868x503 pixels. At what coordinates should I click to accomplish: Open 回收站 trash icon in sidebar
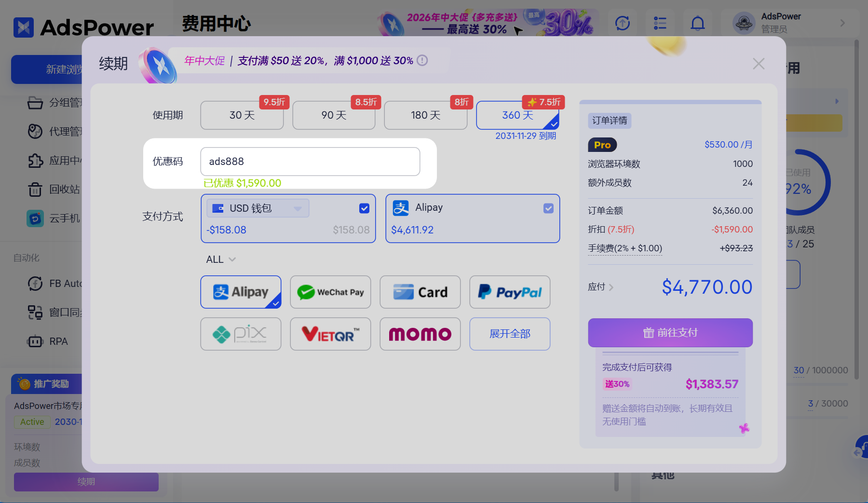[x=35, y=190]
